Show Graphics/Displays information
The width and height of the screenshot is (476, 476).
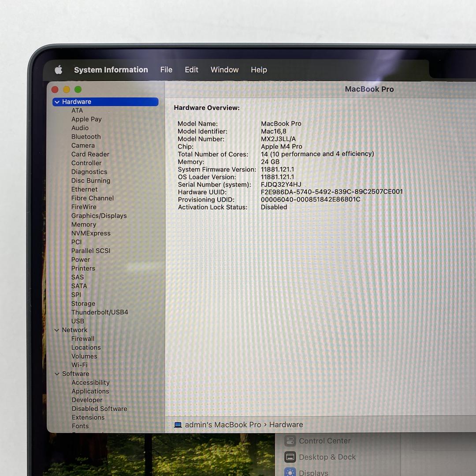99,216
